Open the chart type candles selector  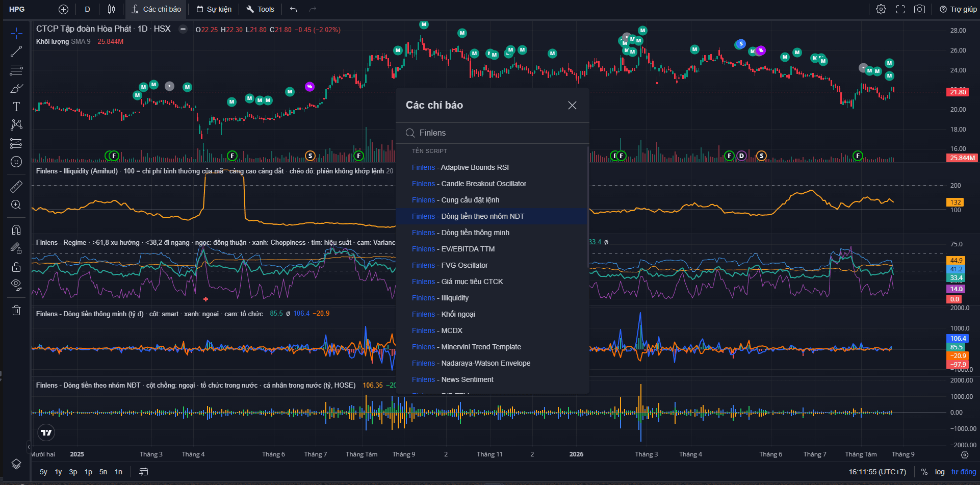tap(111, 9)
